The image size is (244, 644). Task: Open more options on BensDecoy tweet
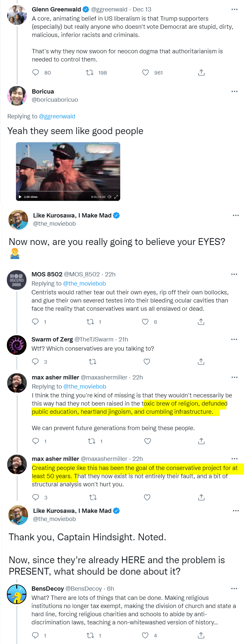pos(234,588)
